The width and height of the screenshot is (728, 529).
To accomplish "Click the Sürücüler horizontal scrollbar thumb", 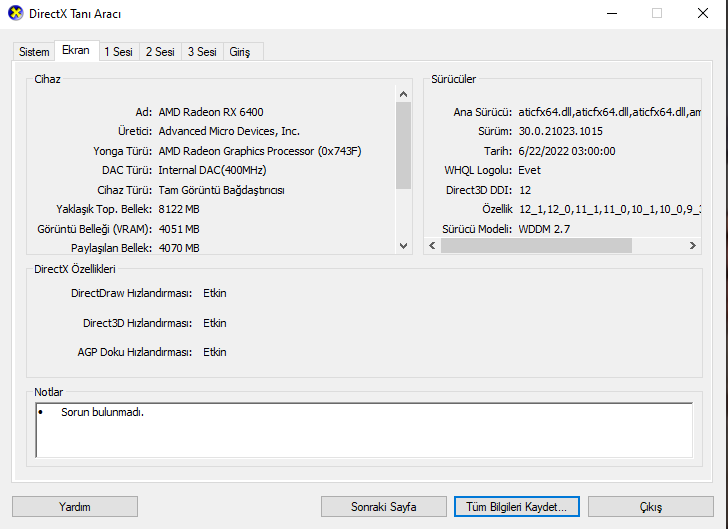I will click(x=536, y=246).
